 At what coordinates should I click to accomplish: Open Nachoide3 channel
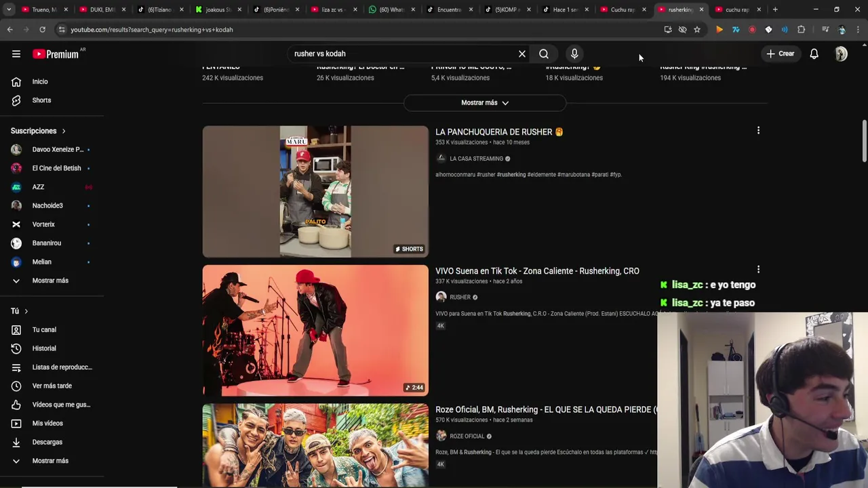(x=52, y=205)
